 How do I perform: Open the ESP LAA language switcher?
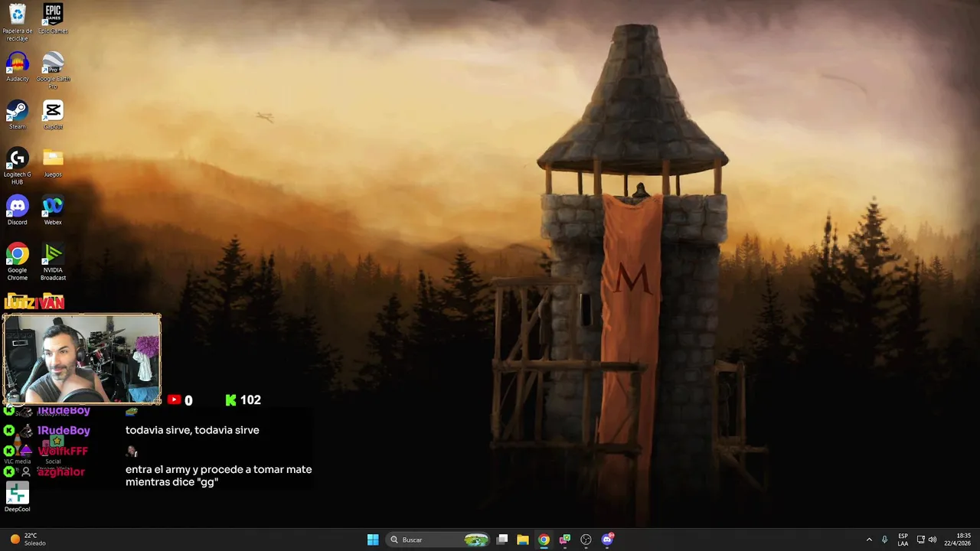coord(903,540)
